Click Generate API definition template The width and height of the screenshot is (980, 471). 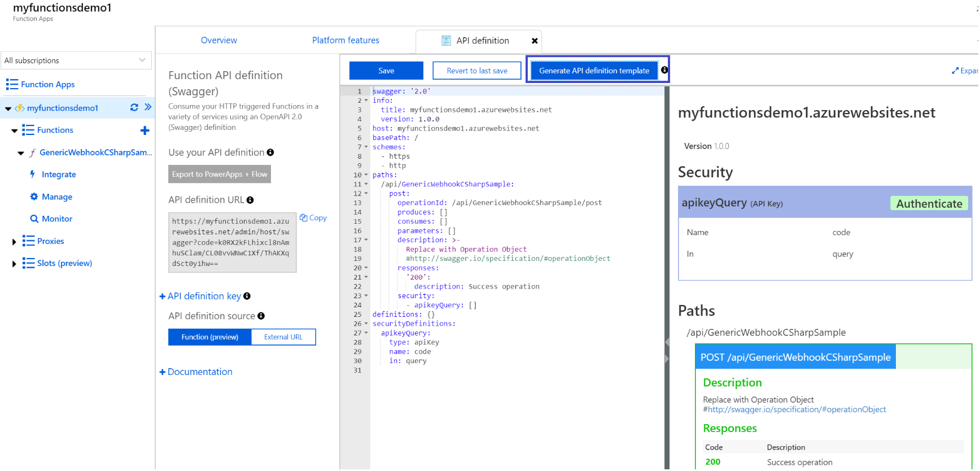(x=594, y=71)
